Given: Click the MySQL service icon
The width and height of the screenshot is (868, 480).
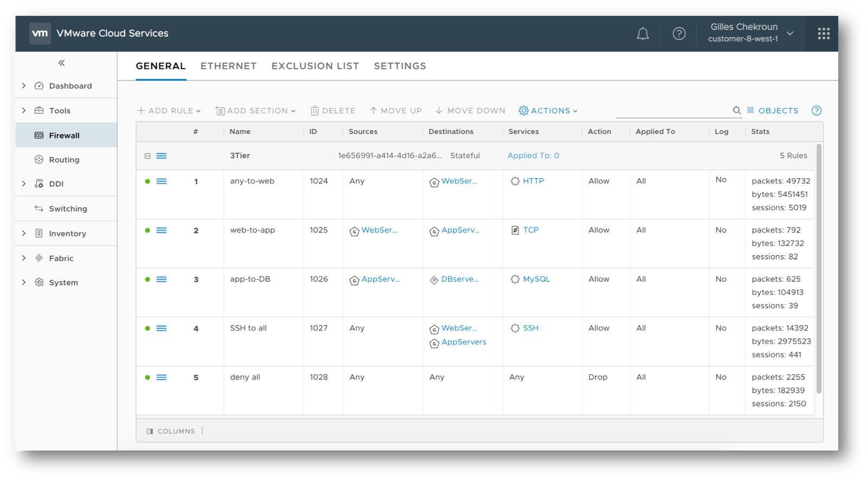Looking at the screenshot, I should tap(515, 279).
